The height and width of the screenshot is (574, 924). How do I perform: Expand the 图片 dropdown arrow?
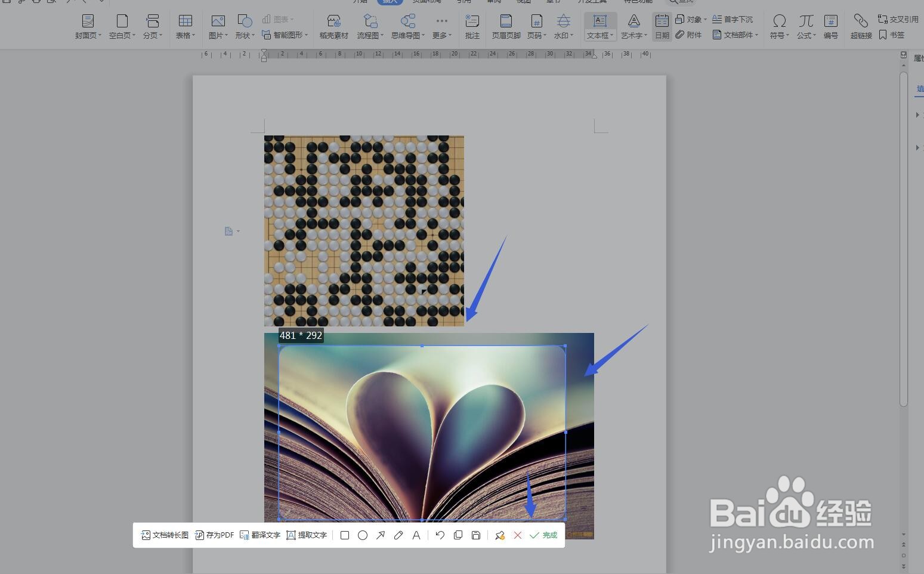(227, 35)
